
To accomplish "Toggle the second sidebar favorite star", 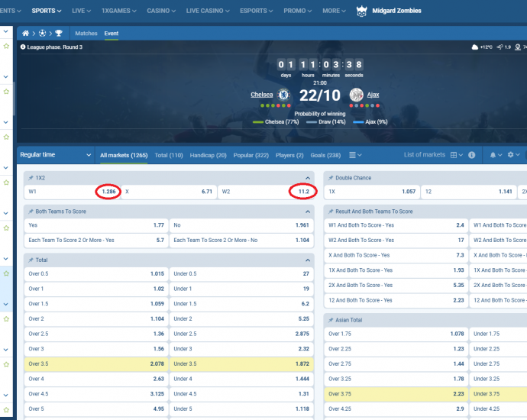I will 6,92.
